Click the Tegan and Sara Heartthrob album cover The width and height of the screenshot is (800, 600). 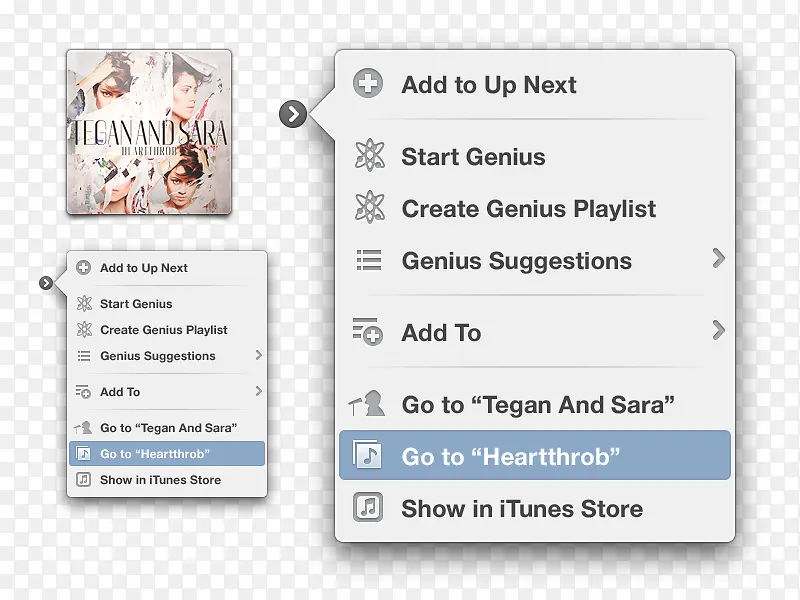[149, 132]
